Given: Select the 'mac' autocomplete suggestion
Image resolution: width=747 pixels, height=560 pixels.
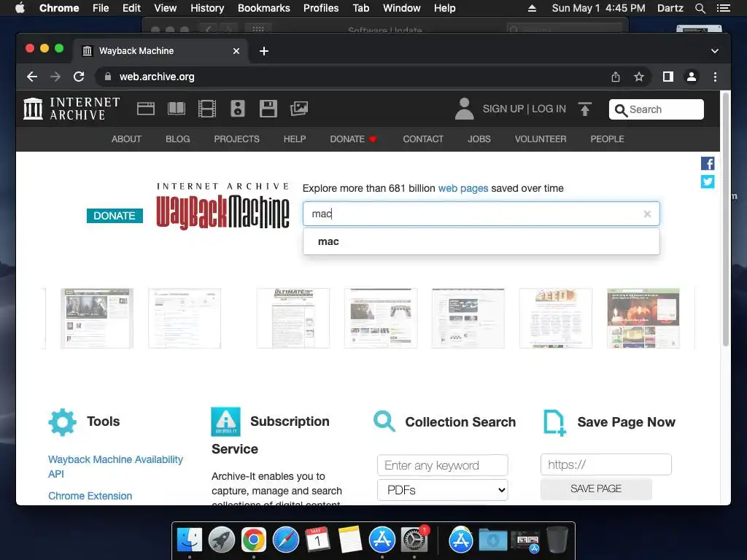Looking at the screenshot, I should 481,241.
